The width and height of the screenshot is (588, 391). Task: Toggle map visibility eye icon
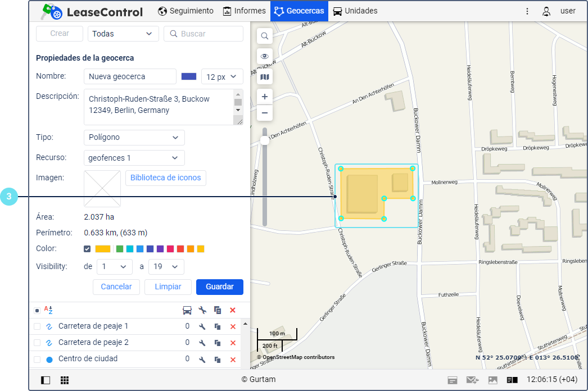coord(265,57)
